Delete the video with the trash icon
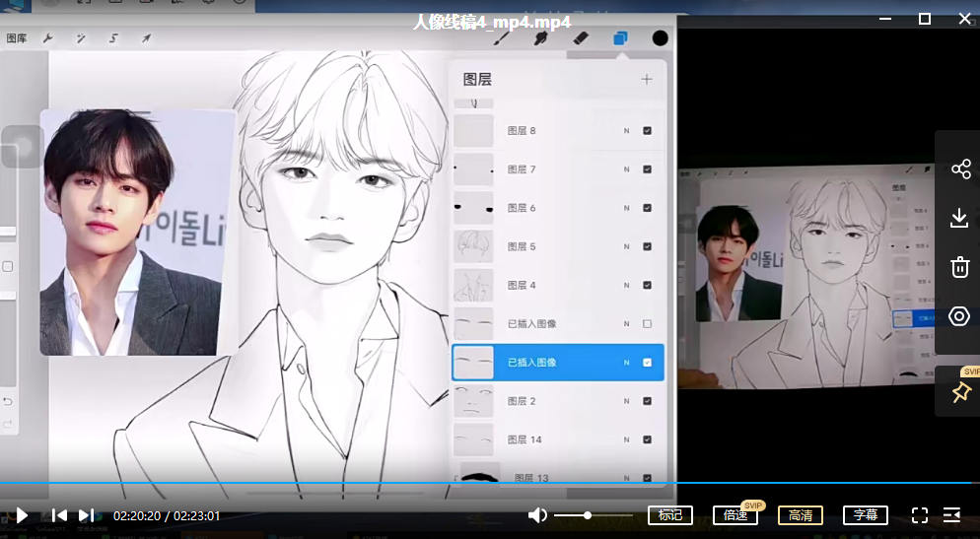This screenshot has height=539, width=980. [960, 267]
